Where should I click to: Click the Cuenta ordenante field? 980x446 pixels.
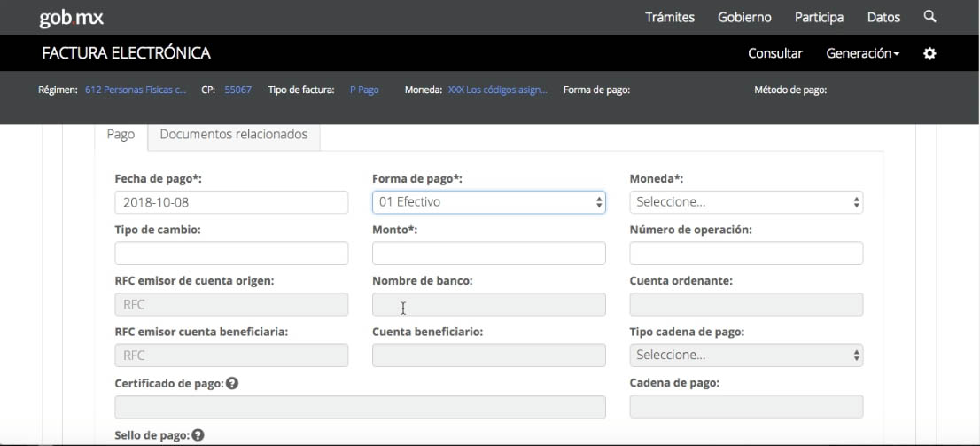point(746,304)
